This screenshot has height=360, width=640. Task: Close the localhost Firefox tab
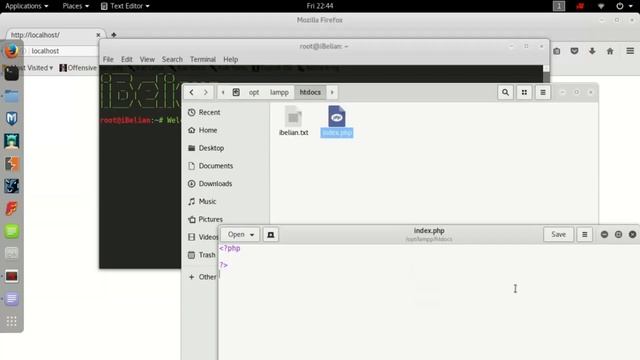pyautogui.click(x=98, y=35)
